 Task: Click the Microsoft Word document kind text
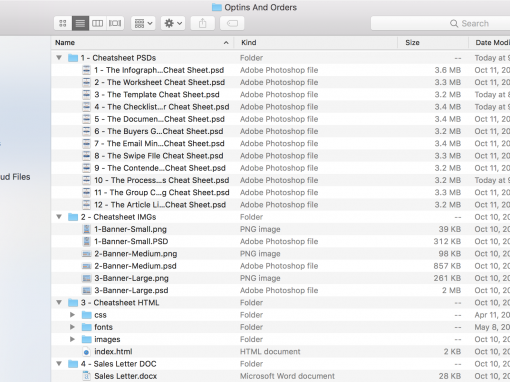click(287, 376)
